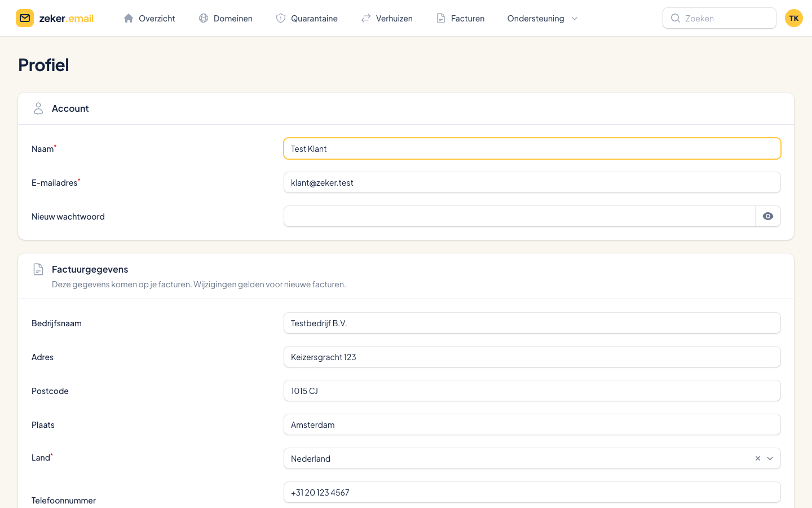Click the Account section title
Image resolution: width=812 pixels, height=508 pixels.
pos(70,108)
